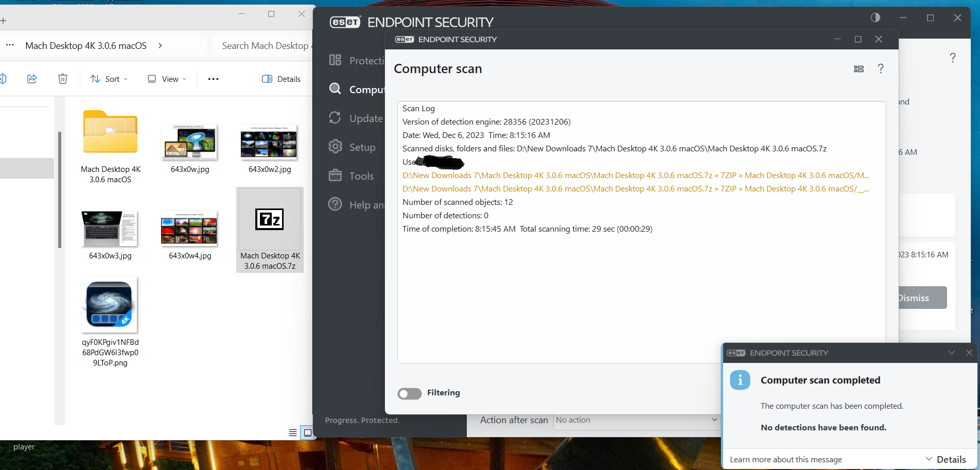The image size is (980, 470).
Task: Click info icon in scan completed notification
Action: point(740,380)
